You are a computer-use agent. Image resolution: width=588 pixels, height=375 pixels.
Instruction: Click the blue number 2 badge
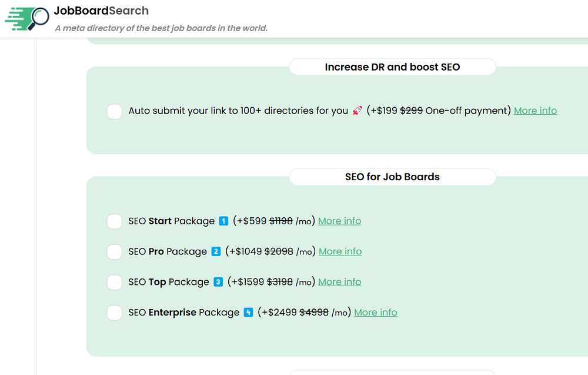pyautogui.click(x=216, y=252)
